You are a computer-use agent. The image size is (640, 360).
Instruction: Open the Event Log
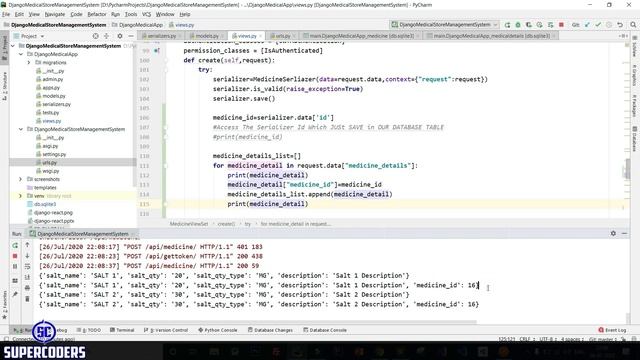[612, 330]
